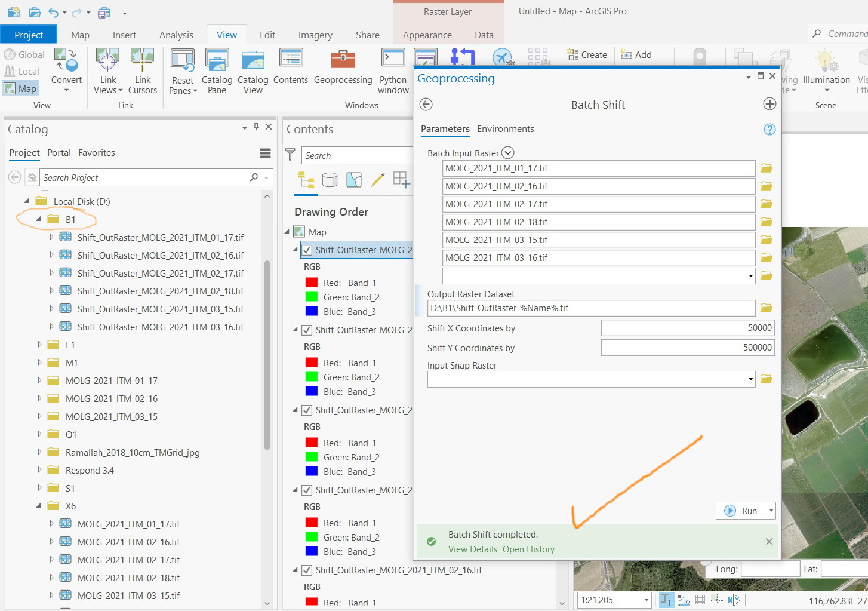Expand the Batch Input Raster chevron
Image resolution: width=868 pixels, height=611 pixels.
508,152
